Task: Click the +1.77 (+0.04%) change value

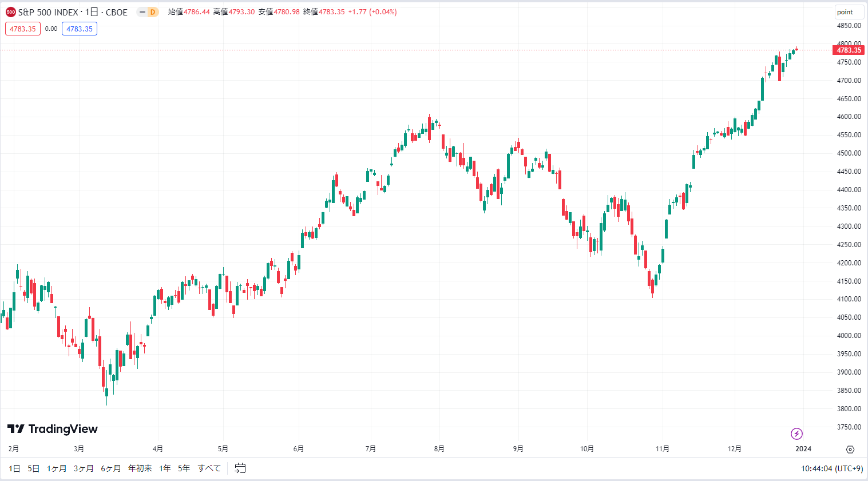Action: pos(372,12)
